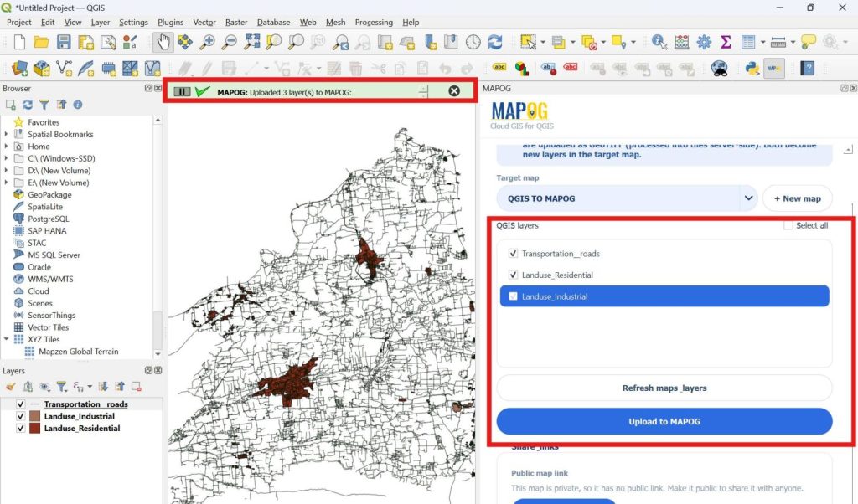Click the New Shapefile Layer icon
The height and width of the screenshot is (504, 858).
pos(64,69)
